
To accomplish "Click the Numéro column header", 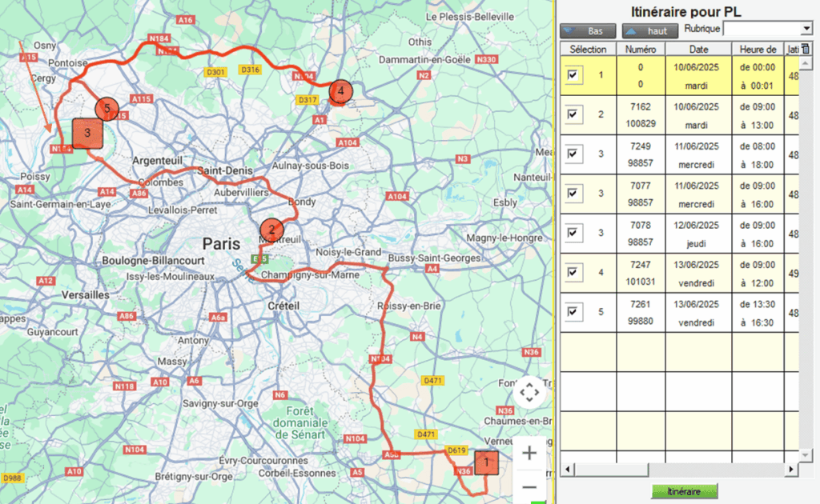I will [x=641, y=49].
